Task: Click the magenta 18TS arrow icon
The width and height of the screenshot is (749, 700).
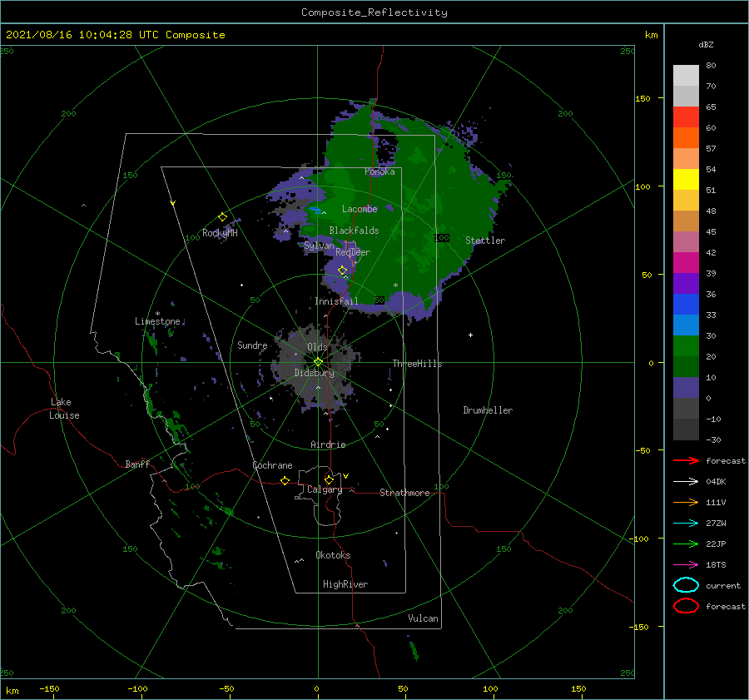Action: (686, 565)
